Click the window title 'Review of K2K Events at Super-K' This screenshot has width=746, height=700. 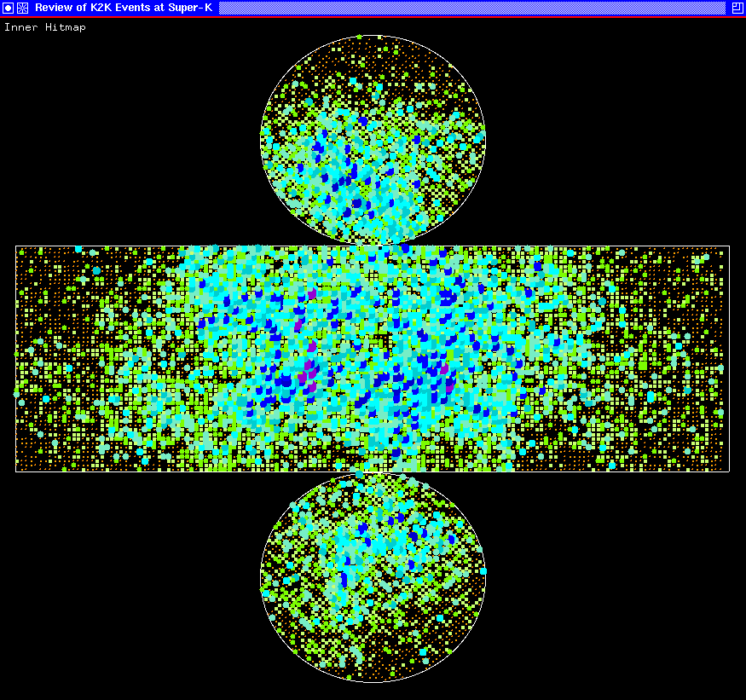pos(124,8)
